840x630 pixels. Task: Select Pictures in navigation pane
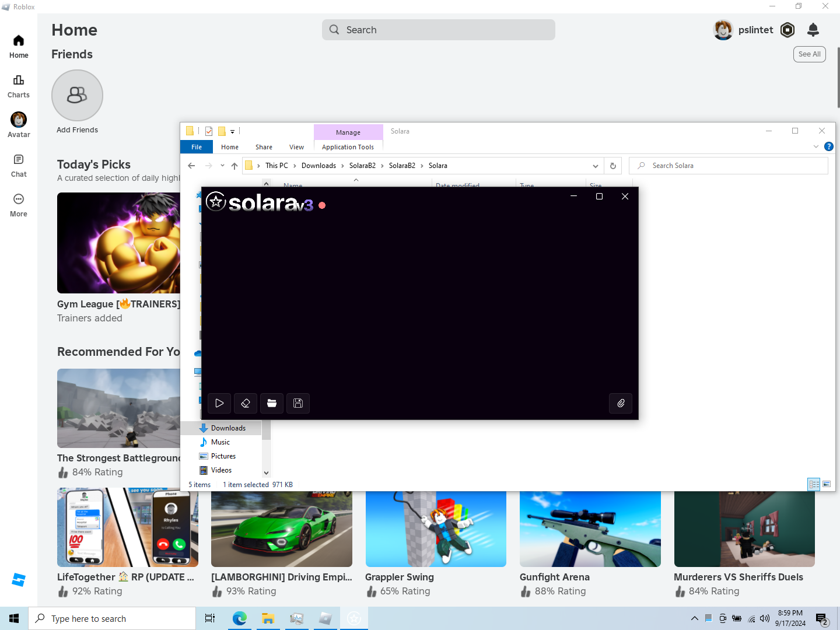223,456
